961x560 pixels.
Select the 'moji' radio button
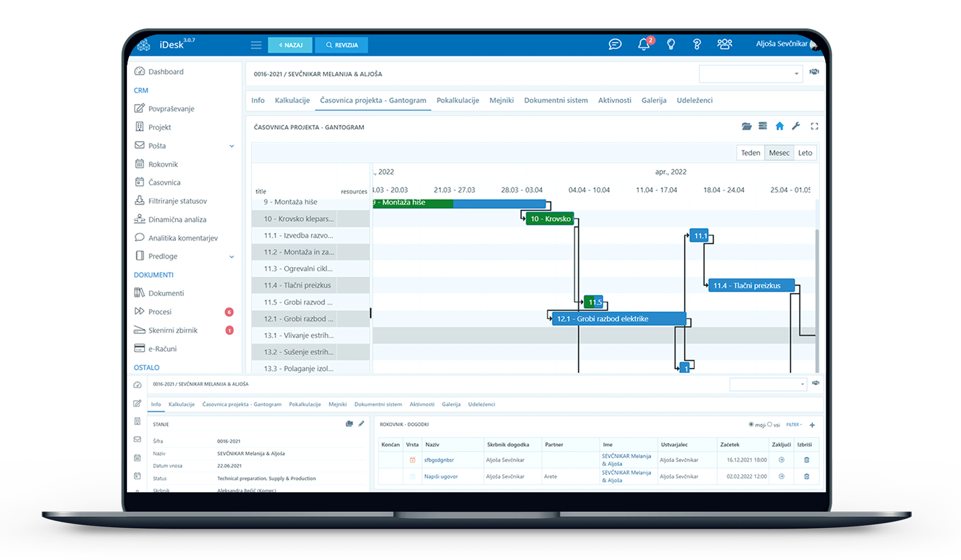coord(751,424)
